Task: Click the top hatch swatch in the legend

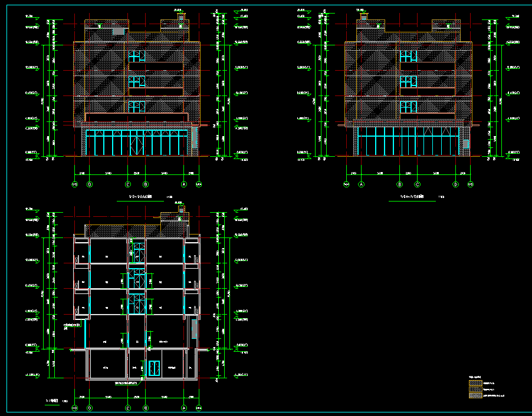Action: click(x=475, y=383)
